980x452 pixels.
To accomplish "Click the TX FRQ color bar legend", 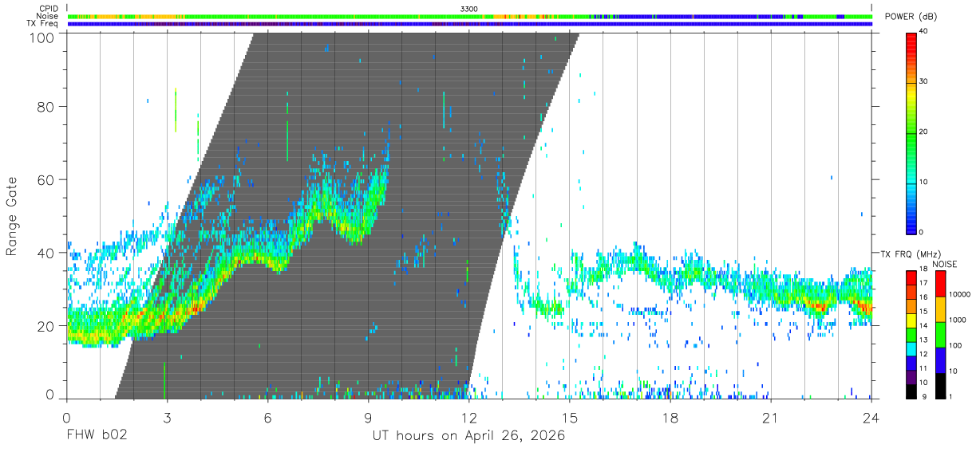I will 911,333.
